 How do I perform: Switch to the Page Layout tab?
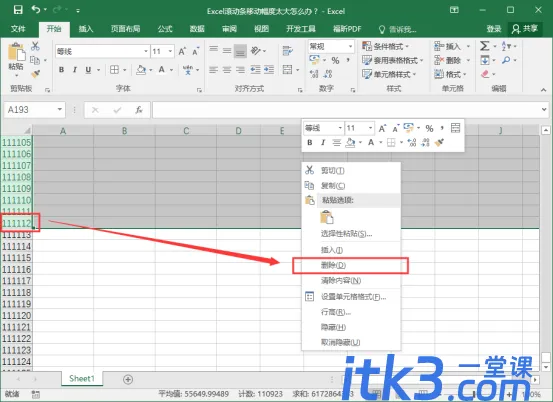126,29
